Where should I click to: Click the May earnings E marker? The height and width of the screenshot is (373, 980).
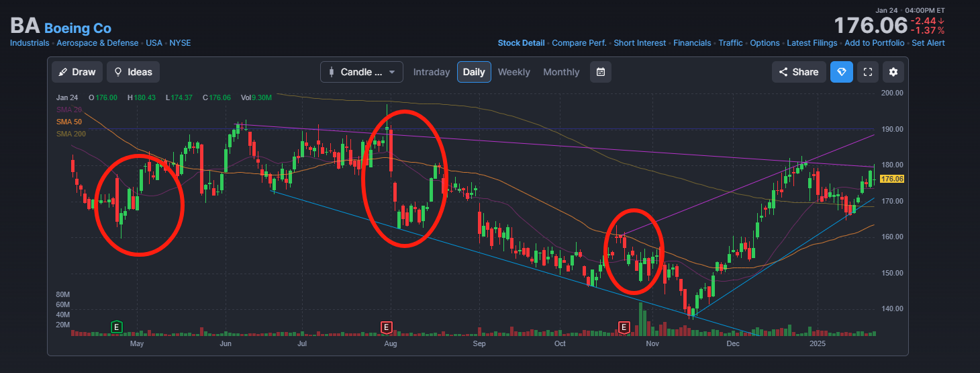(x=116, y=327)
